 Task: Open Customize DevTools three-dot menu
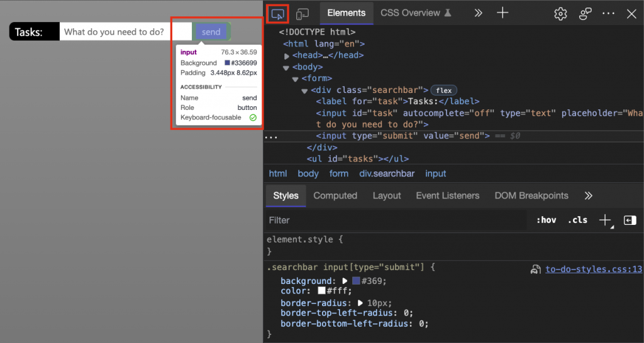tap(608, 14)
